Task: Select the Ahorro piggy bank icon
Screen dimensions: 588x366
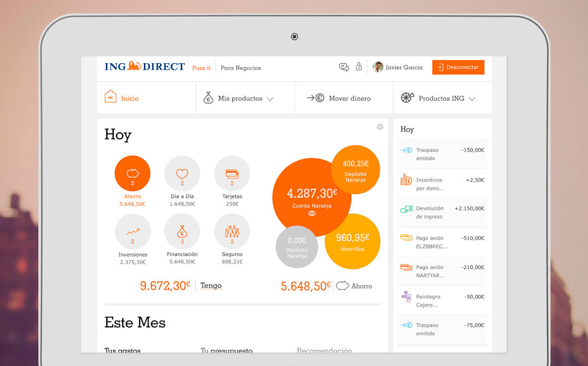Action: 132,173
